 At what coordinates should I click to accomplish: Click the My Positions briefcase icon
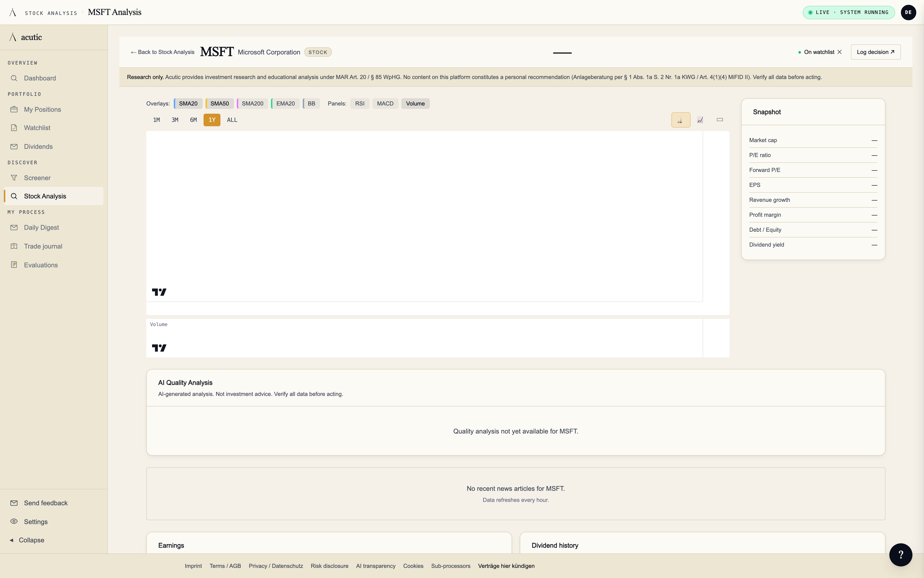[14, 109]
